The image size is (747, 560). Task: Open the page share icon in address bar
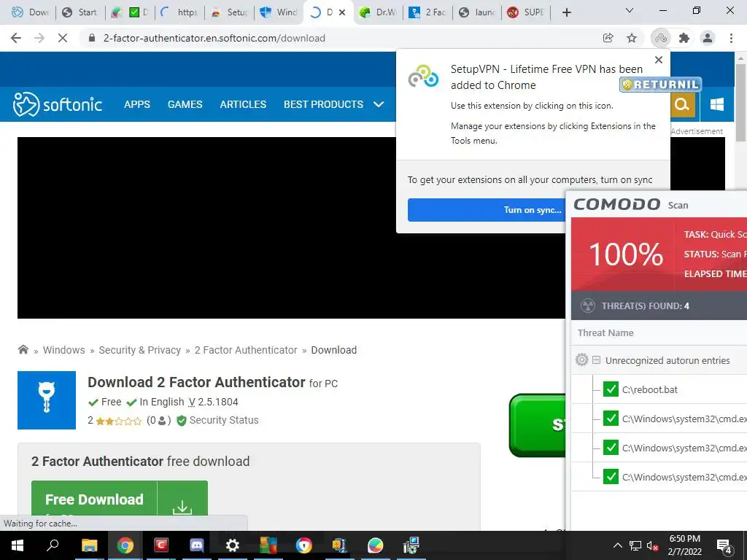[608, 38]
